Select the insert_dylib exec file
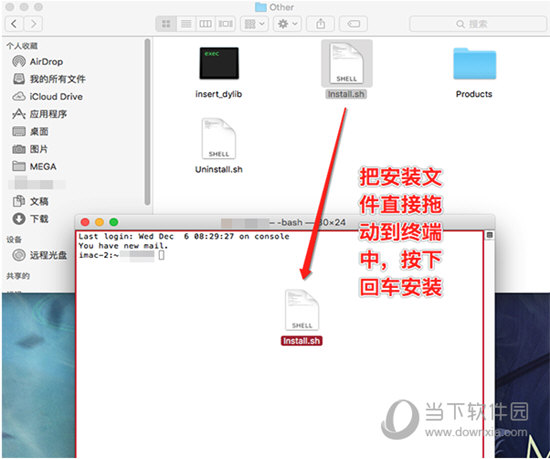Image resolution: width=550 pixels, height=459 pixels. 219,72
